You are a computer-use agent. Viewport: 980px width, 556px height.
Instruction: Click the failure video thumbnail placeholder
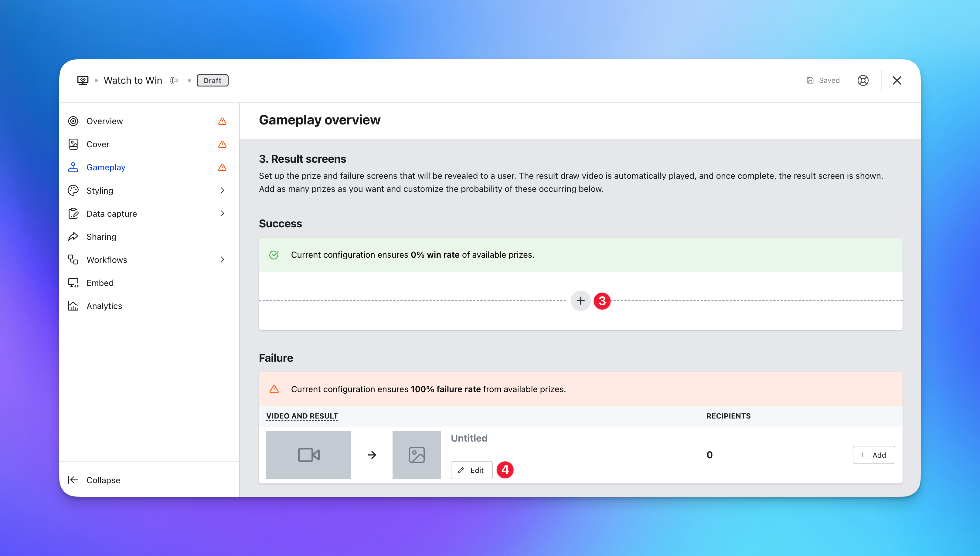point(308,455)
